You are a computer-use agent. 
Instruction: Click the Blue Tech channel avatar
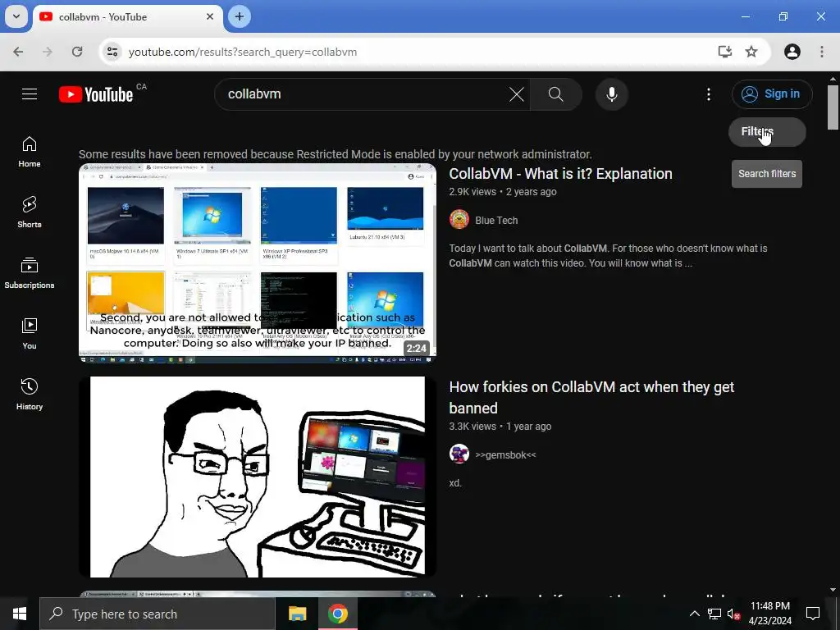tap(459, 220)
